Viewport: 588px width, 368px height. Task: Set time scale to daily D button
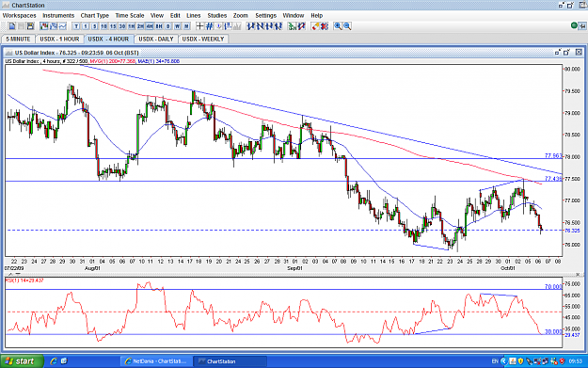[x=168, y=26]
